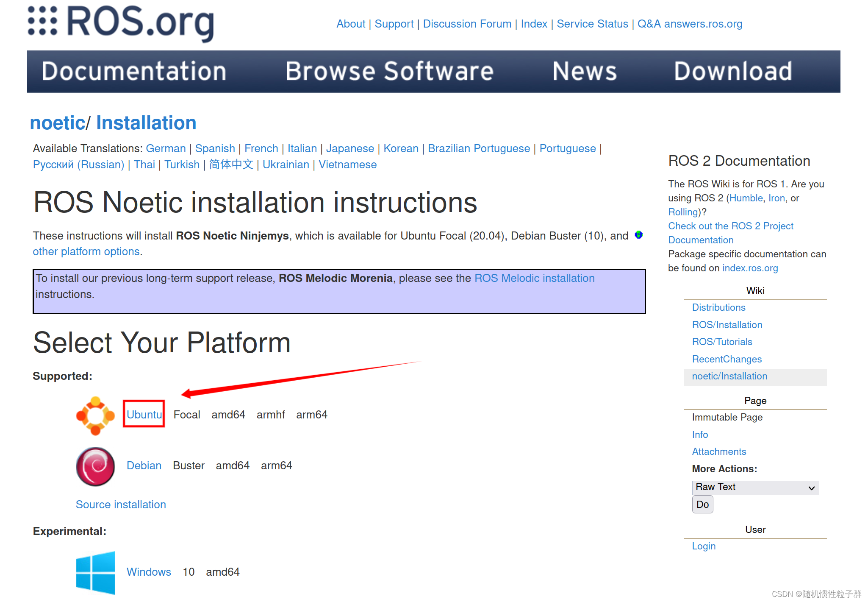Click the noetic breadcrumb heading link

58,123
